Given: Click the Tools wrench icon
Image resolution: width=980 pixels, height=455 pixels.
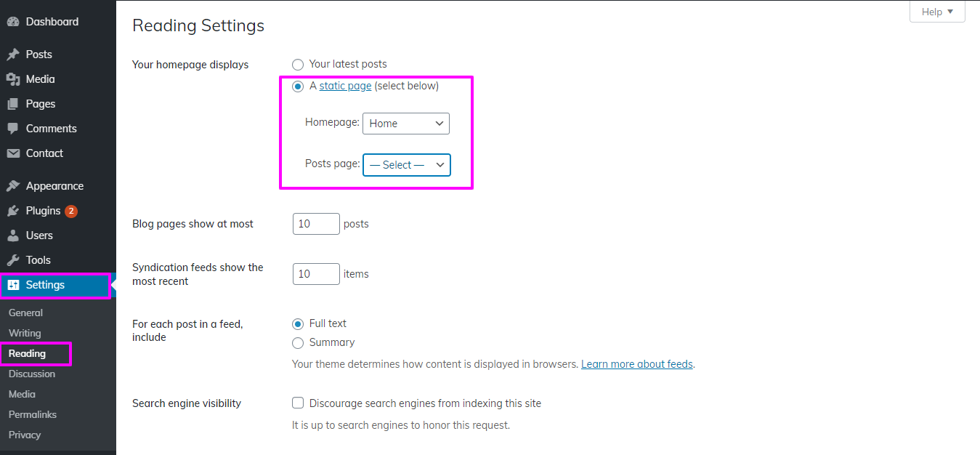Looking at the screenshot, I should click(x=13, y=260).
